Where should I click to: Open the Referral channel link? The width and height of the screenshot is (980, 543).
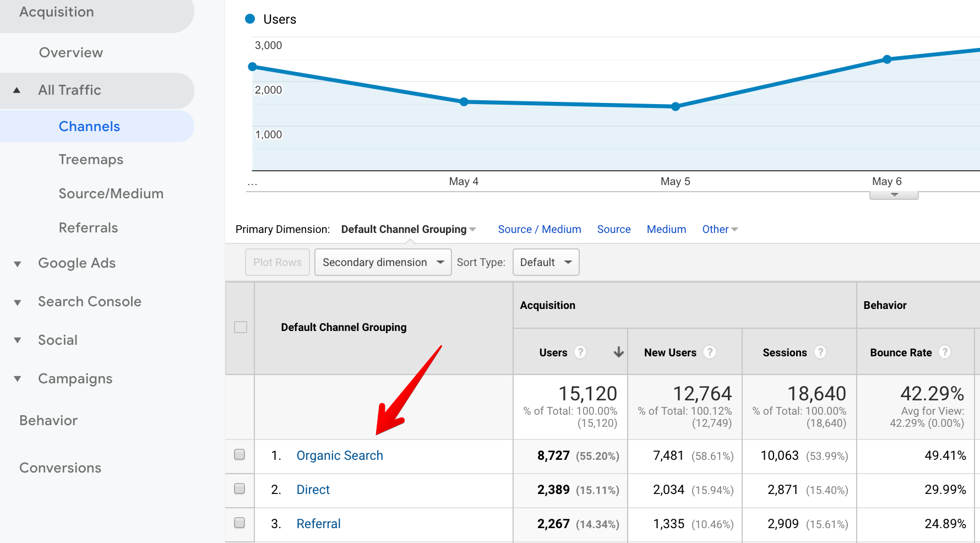[x=318, y=524]
